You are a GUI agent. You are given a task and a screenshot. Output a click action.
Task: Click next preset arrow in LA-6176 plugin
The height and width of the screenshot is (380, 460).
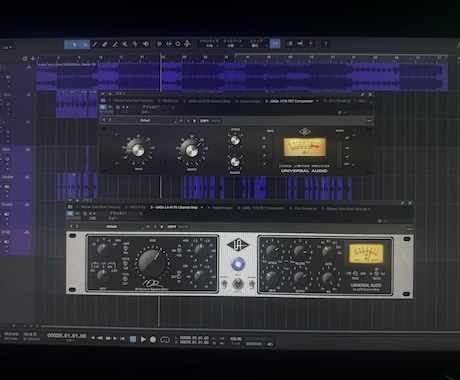pos(76,227)
